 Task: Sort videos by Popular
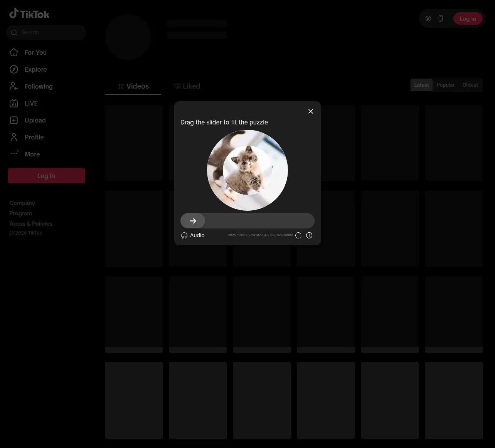[445, 85]
